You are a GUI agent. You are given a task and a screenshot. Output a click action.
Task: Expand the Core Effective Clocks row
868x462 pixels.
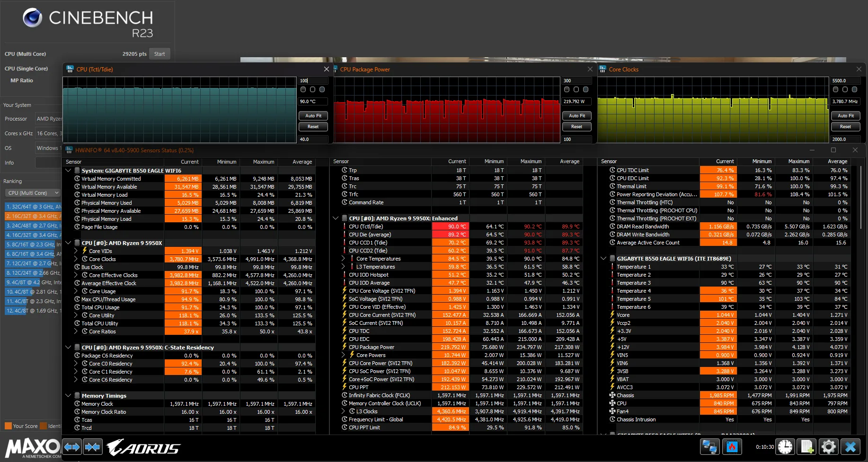click(76, 275)
